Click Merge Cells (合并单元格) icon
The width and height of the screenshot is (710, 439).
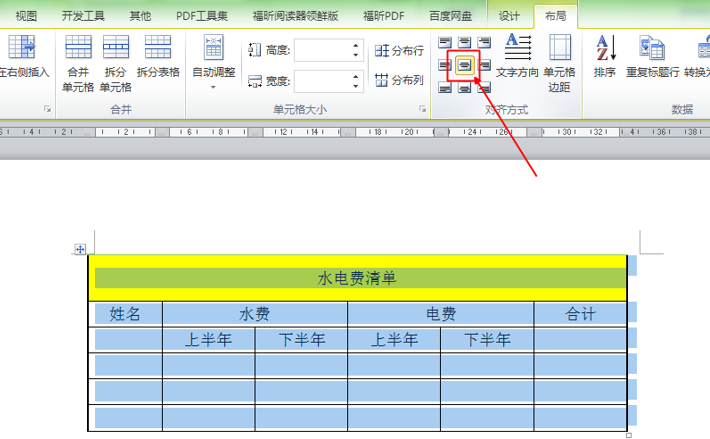coord(78,47)
